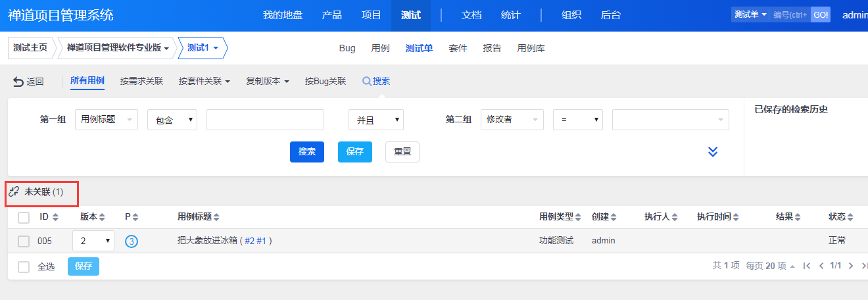868x300 pixels.
Task: Tick the checkbox for case 005
Action: pos(24,241)
